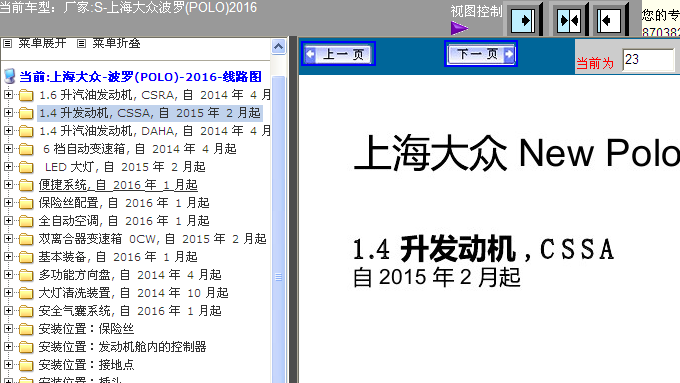Image resolution: width=680 pixels, height=383 pixels.
Task: Click folder icon of 保险丝配置
Action: [26, 203]
